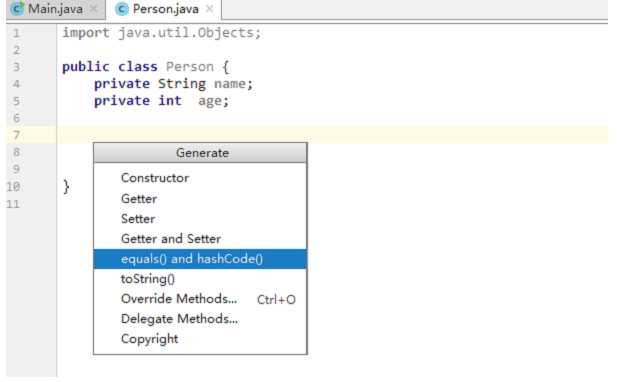The height and width of the screenshot is (382, 617).
Task: Switch to the Main.java tab
Action: tap(55, 9)
